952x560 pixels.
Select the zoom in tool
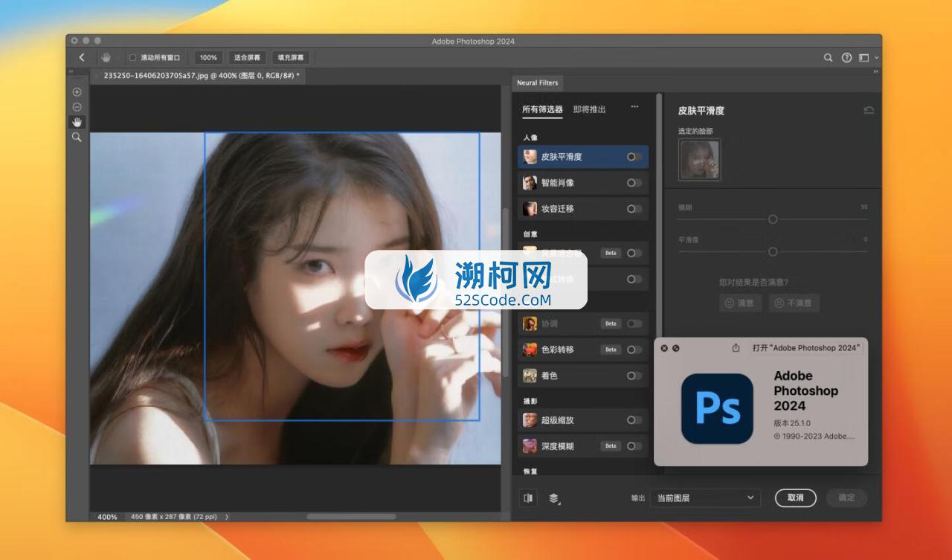point(77,92)
